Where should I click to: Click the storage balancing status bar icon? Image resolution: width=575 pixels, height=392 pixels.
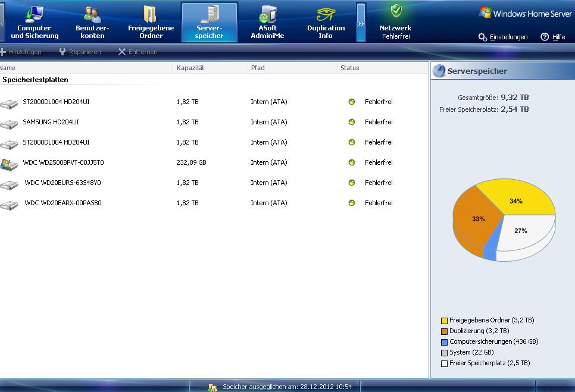tap(212, 387)
